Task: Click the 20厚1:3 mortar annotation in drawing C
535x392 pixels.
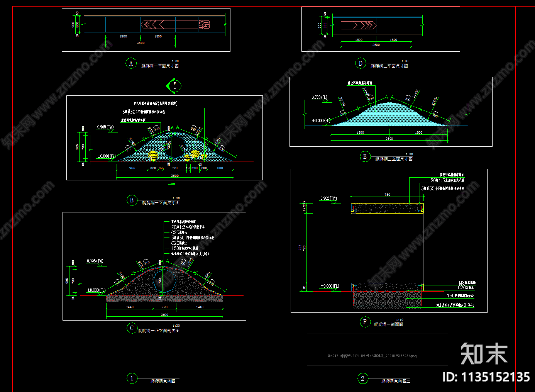Action: [x=188, y=227]
